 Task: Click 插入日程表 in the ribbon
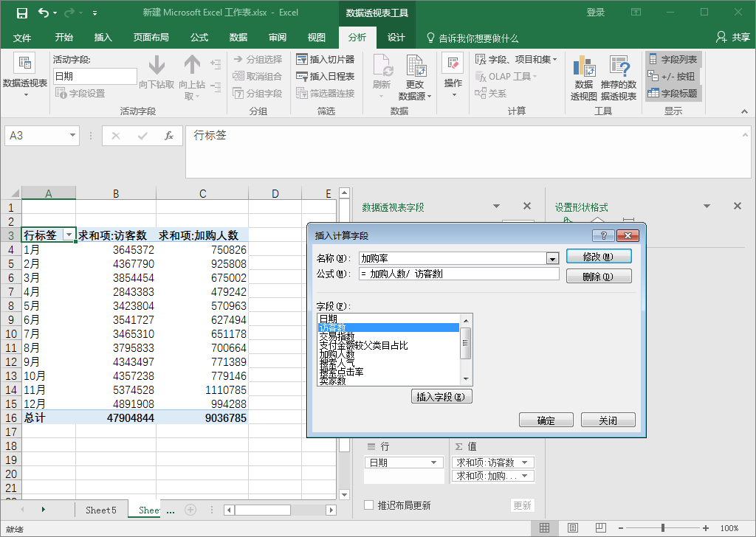point(325,76)
